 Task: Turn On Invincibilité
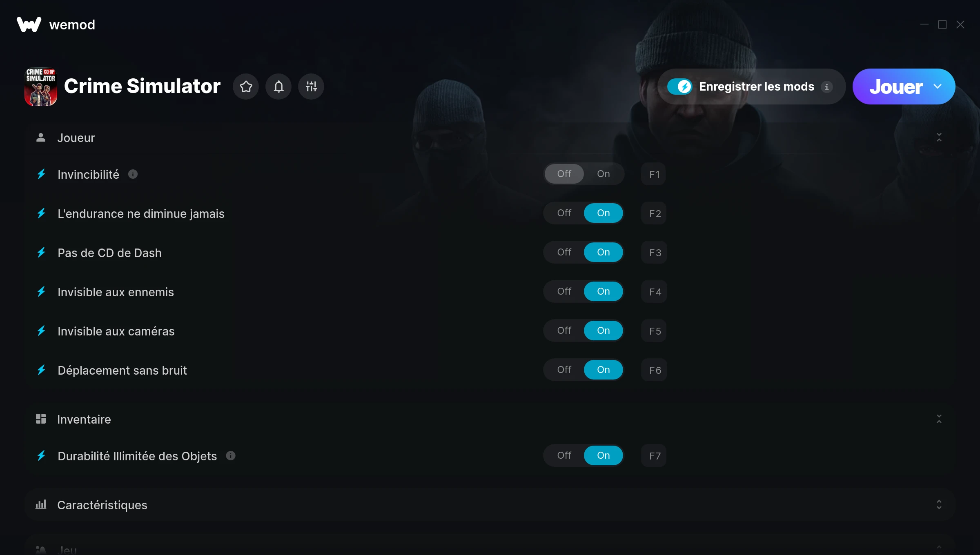tap(603, 174)
